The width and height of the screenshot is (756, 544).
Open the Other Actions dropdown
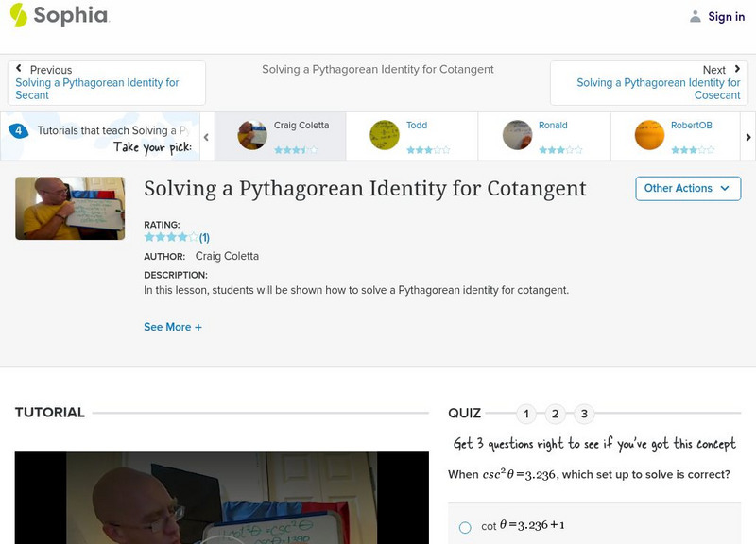[686, 188]
